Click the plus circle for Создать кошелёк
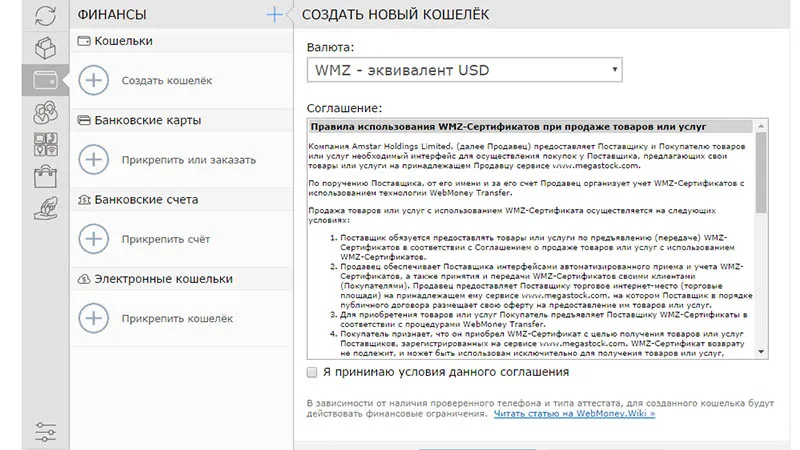800x450 pixels. [93, 80]
